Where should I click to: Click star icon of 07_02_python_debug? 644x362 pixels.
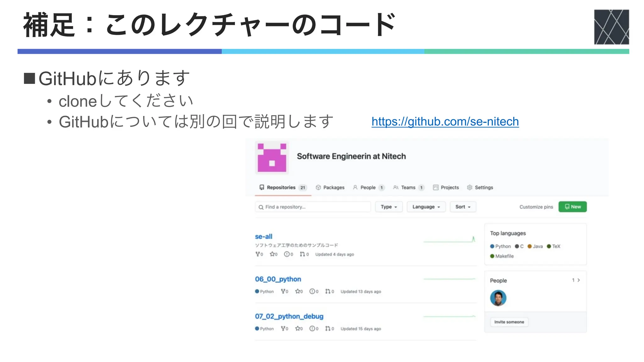coord(297,329)
